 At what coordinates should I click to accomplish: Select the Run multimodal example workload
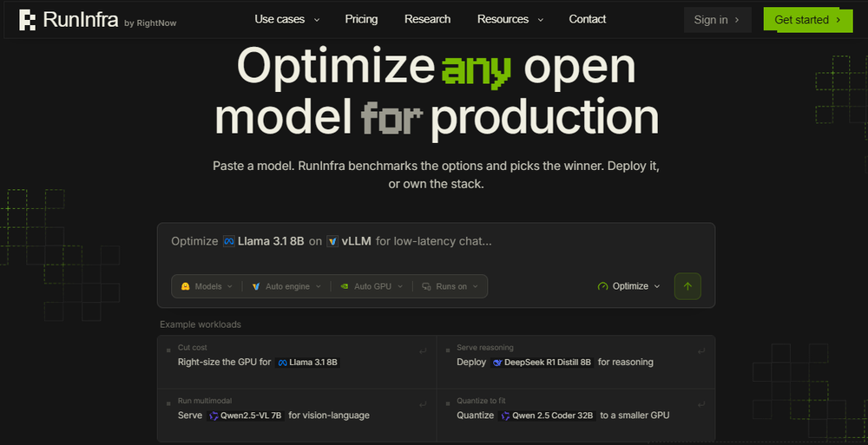(x=297, y=416)
